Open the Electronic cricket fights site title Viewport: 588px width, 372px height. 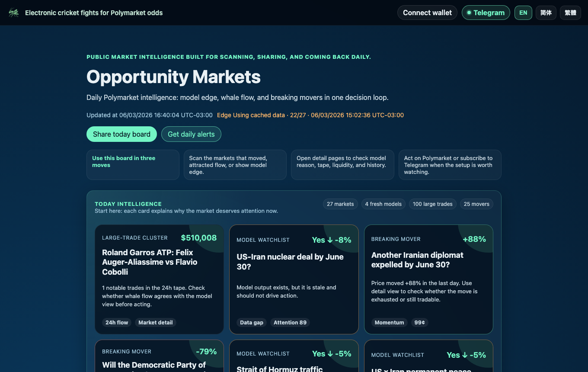(94, 13)
